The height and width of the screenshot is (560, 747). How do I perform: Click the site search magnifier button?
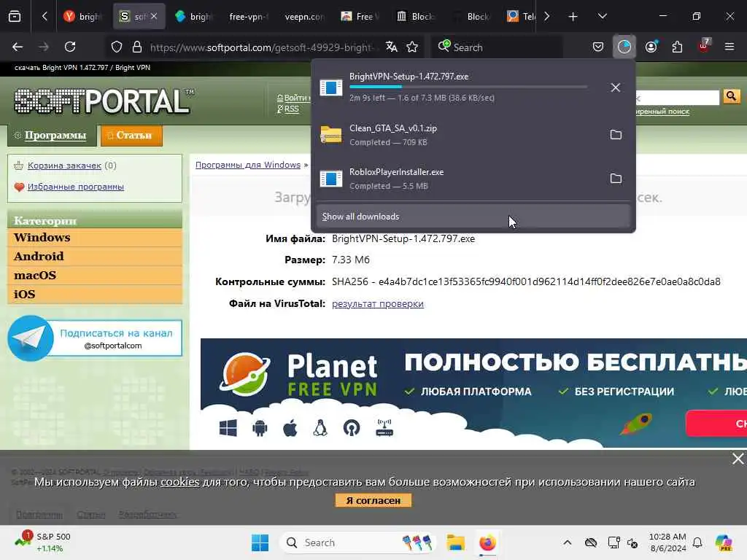[x=731, y=97]
